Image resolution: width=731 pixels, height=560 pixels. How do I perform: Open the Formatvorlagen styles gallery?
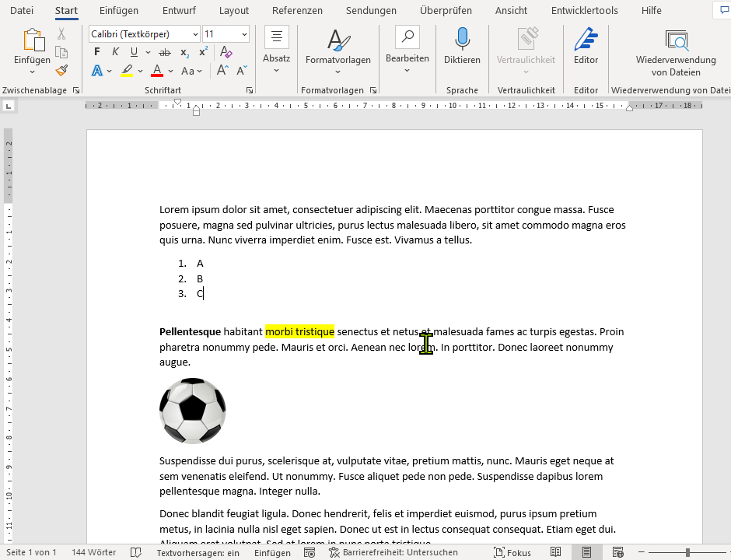tap(338, 51)
